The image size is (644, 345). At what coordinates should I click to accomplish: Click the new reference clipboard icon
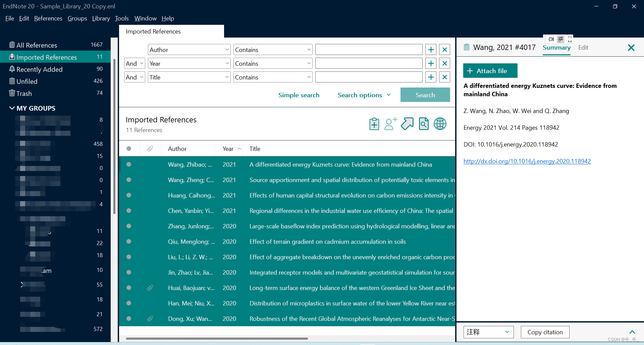[374, 124]
